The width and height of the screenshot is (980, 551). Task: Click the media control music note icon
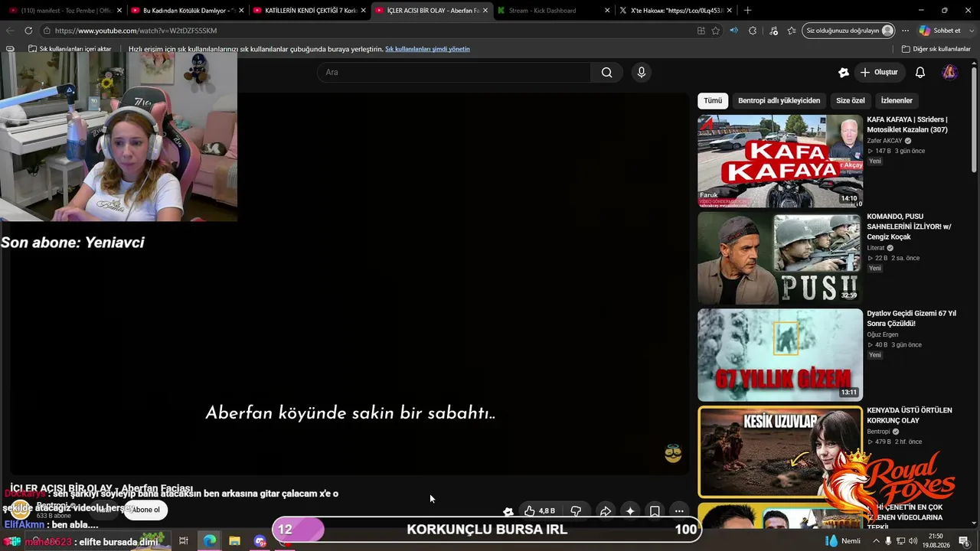coord(773,31)
